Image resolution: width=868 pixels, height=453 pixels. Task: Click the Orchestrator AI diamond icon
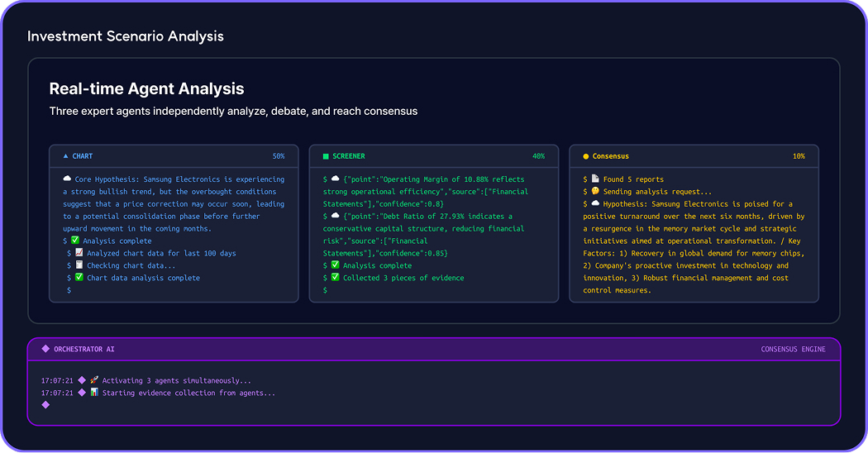click(x=45, y=350)
